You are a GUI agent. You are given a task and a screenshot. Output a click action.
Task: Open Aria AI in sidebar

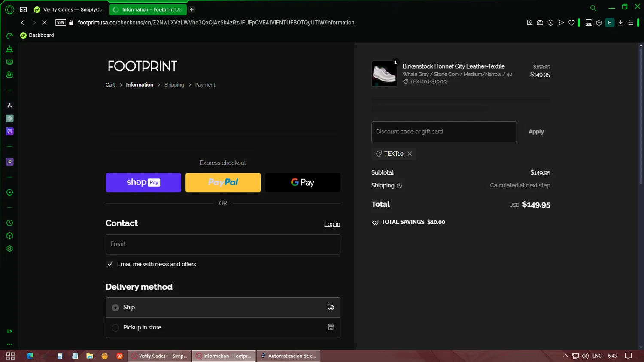point(9,106)
